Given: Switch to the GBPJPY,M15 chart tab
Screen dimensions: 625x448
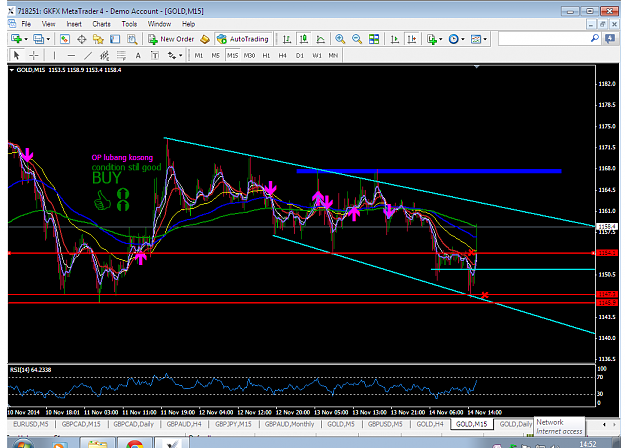Looking at the screenshot, I should 233,424.
